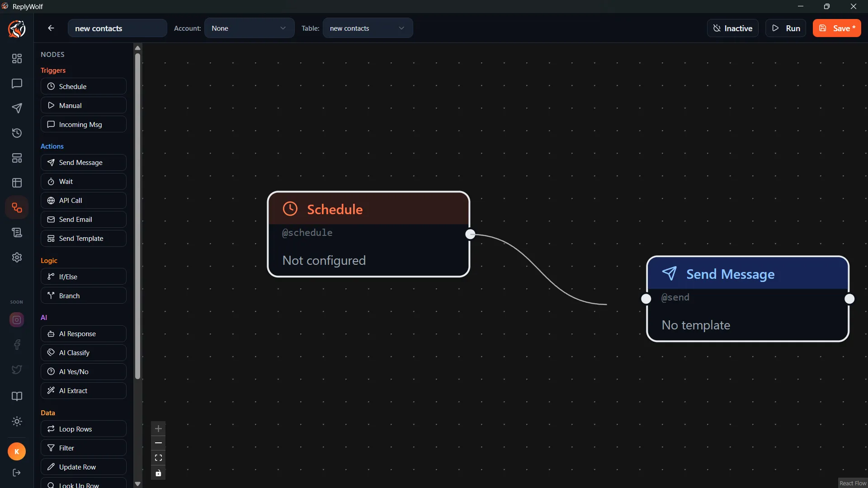Toggle the light/dark theme sun icon
This screenshot has width=868, height=488.
[17, 421]
